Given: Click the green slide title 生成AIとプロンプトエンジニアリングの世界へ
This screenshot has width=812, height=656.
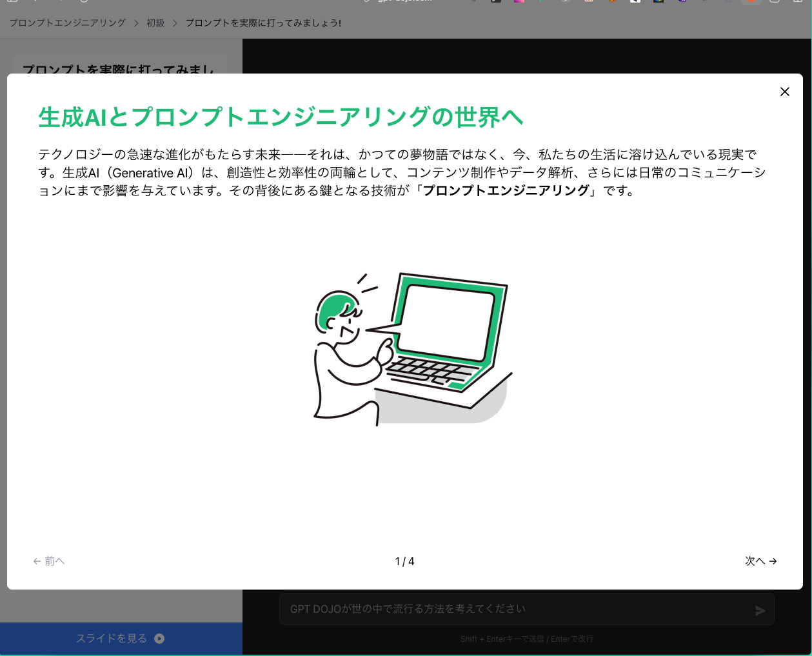Looking at the screenshot, I should pyautogui.click(x=281, y=117).
